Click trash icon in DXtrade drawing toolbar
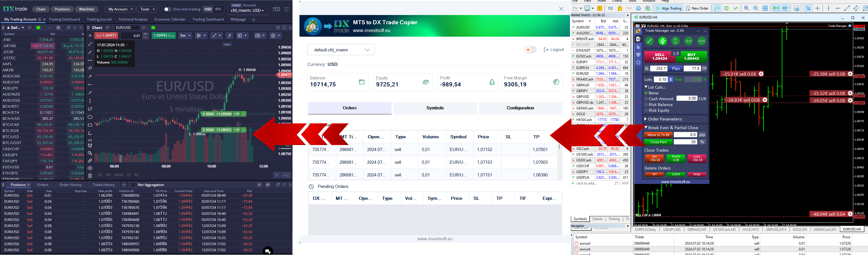Image resolution: width=868 pixels, height=255 pixels. coord(90,176)
